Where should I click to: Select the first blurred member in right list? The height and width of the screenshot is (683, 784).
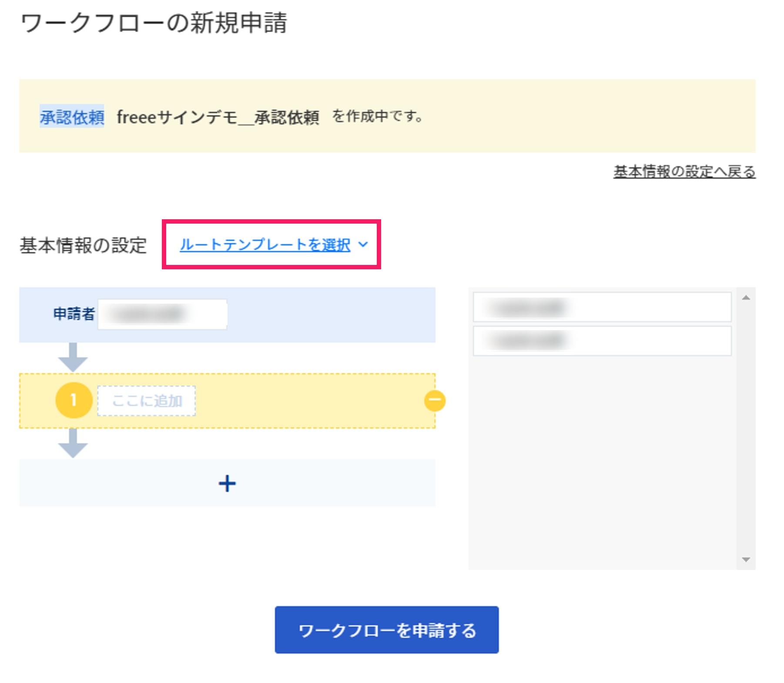(602, 307)
